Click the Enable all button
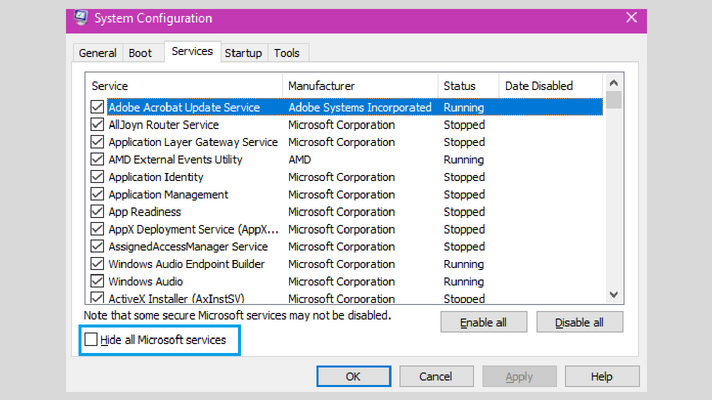This screenshot has height=400, width=712. click(x=484, y=322)
